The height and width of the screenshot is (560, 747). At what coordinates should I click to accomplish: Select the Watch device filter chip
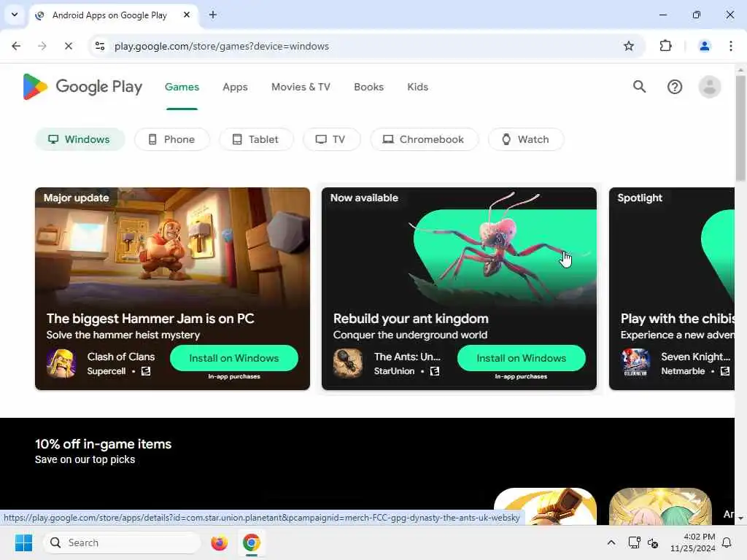pyautogui.click(x=526, y=139)
